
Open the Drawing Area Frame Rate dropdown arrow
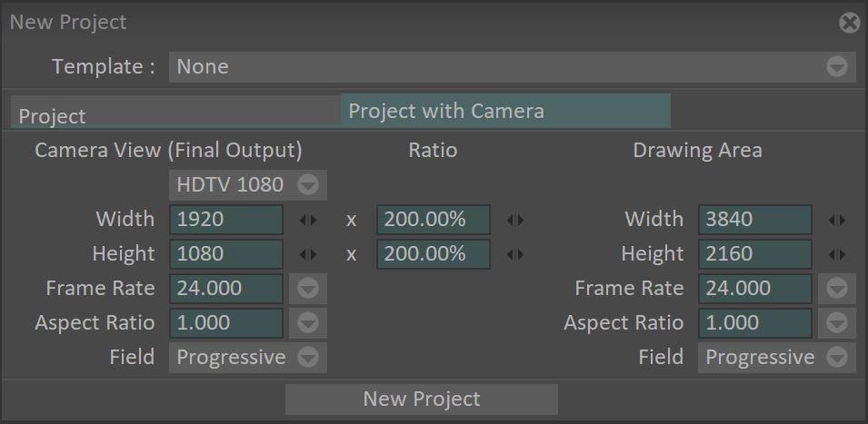(x=837, y=289)
